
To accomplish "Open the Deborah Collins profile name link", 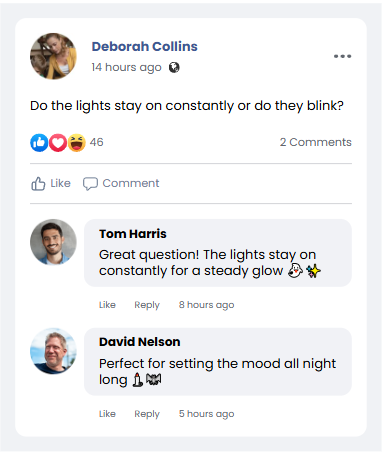I will (x=145, y=47).
